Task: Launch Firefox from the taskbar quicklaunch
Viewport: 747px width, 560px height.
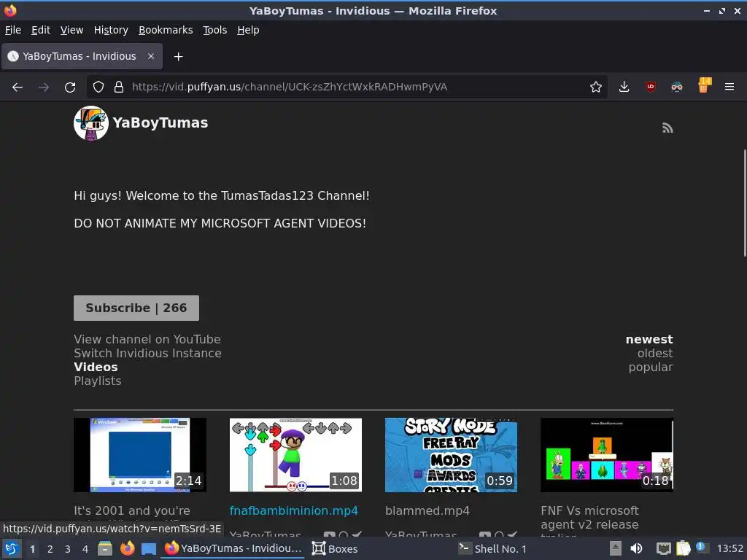Action: tap(127, 549)
